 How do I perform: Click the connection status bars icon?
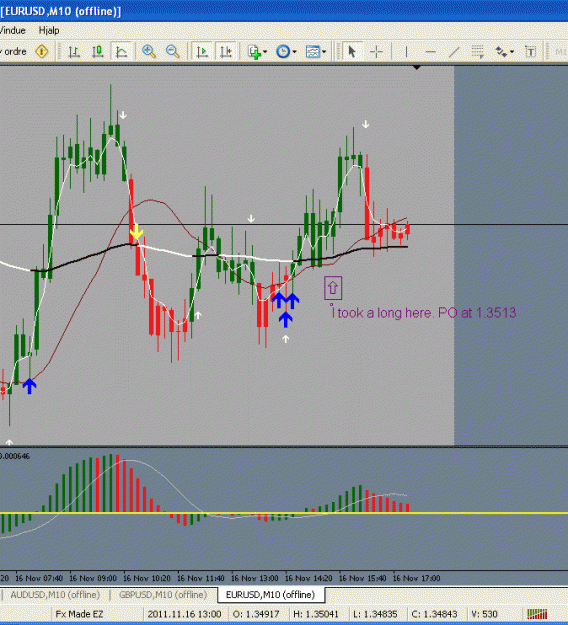click(x=537, y=614)
